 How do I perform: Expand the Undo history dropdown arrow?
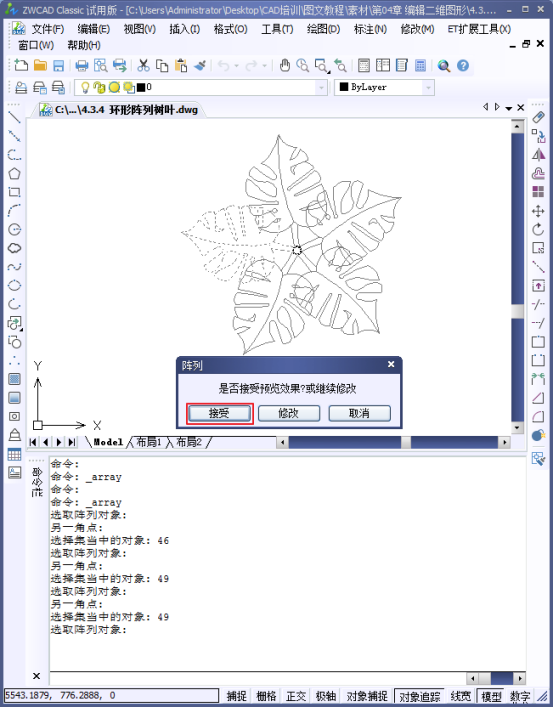coord(237,66)
